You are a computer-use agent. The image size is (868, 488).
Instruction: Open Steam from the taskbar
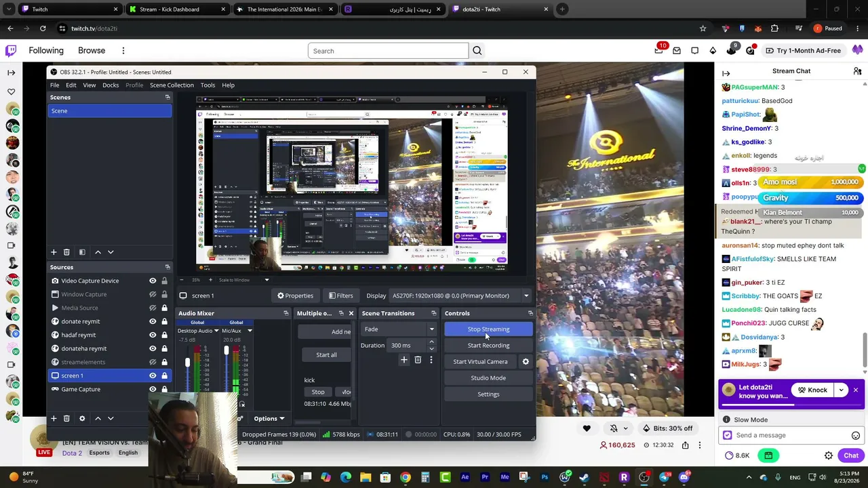pos(585,477)
